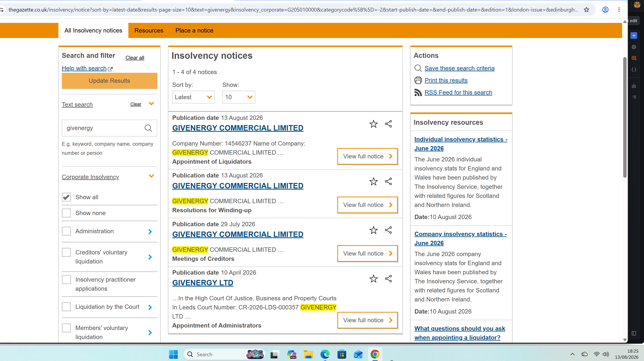Open the Place a notice tab
The image size is (644, 361).
click(x=194, y=30)
